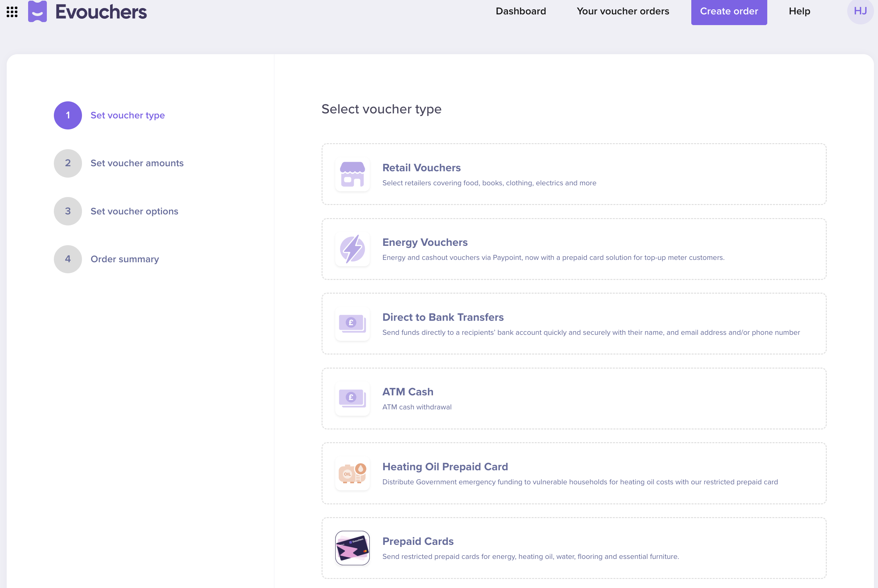This screenshot has width=878, height=588.
Task: Choose the Direct to Bank Transfers title
Action: click(x=443, y=317)
